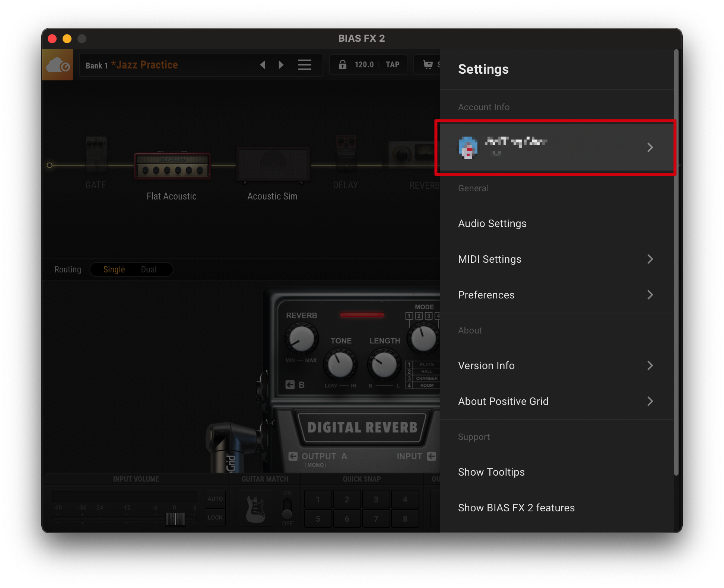Select reverb mode 3 box

tap(429, 316)
